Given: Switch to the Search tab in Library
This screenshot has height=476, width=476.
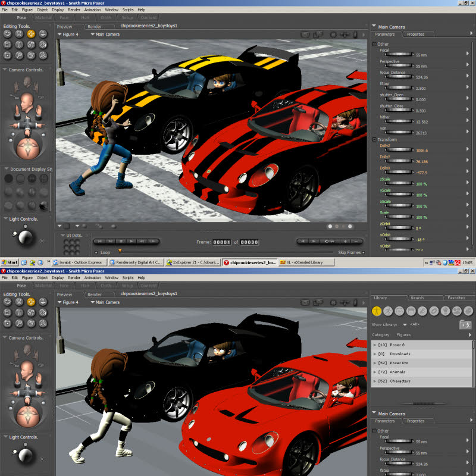Looking at the screenshot, I should coord(417,297).
